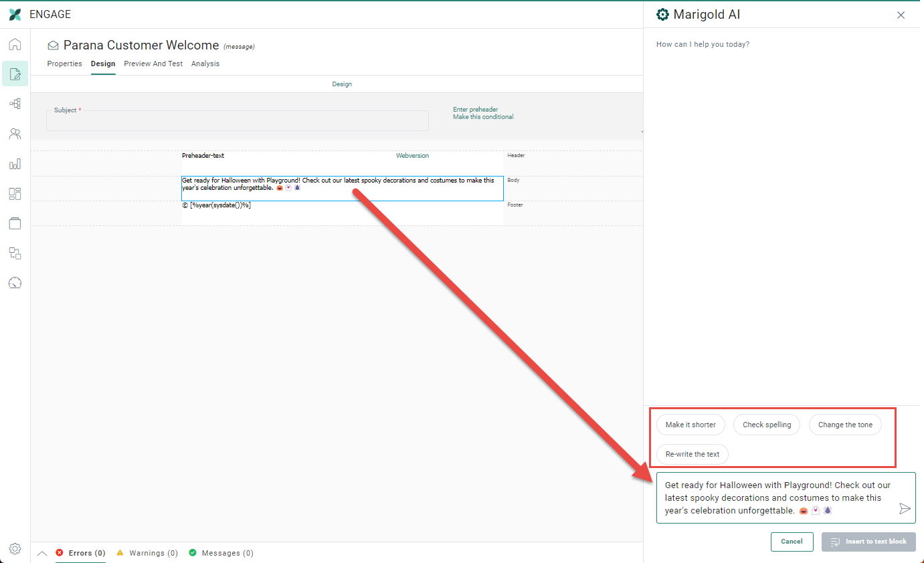Close the Marigold AI panel

pyautogui.click(x=901, y=15)
